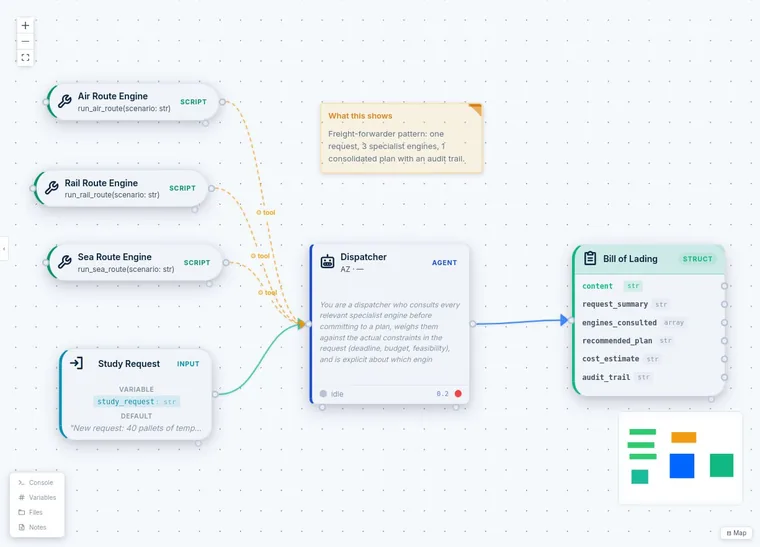Click the engines_consulted array type tag
760x547 pixels.
(x=674, y=322)
